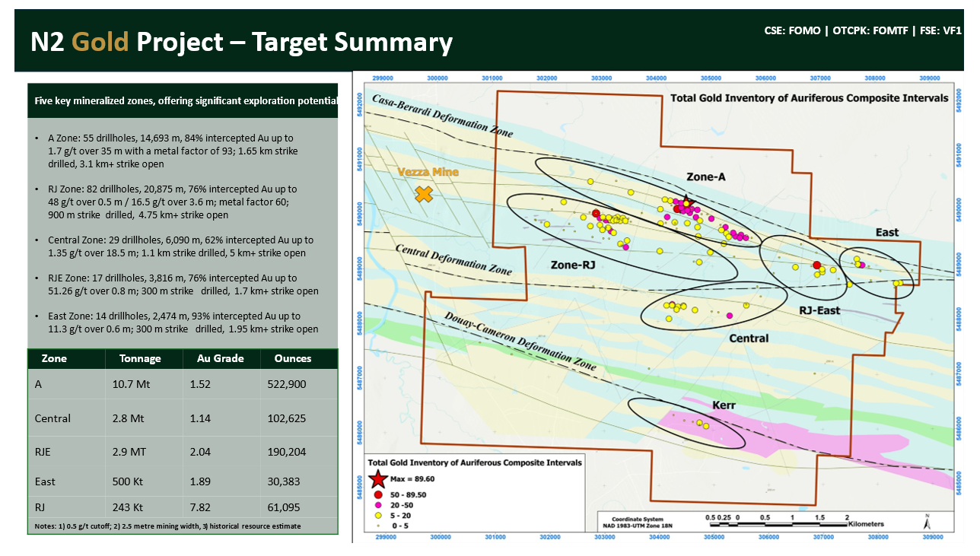Click the star marker in Zone-A on map

pos(686,202)
